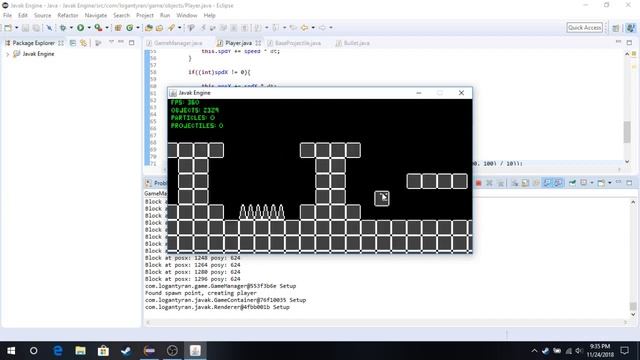This screenshot has height=360, width=640.
Task: Open the Refactor menu
Action: pos(68,16)
